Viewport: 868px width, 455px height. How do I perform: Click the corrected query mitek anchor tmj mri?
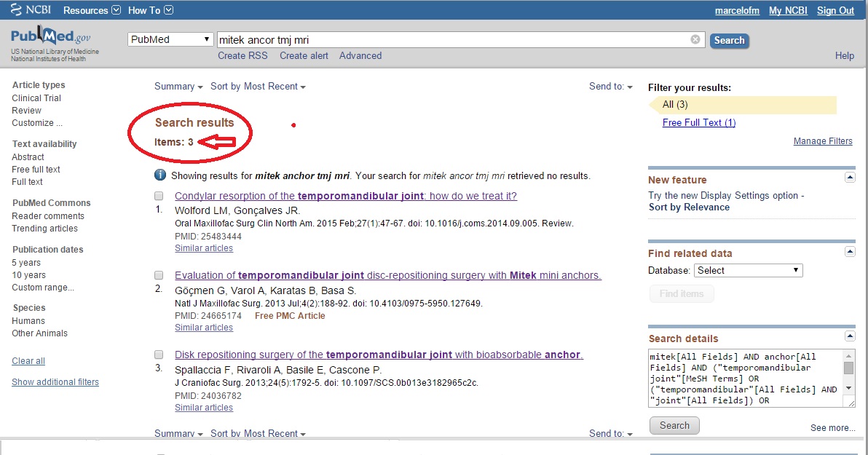(302, 175)
